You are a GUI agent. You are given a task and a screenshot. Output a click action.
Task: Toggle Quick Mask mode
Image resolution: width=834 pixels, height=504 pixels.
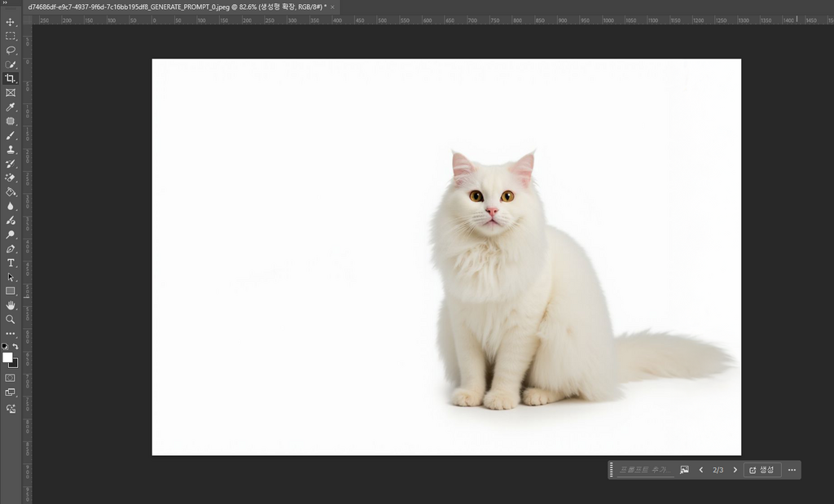tap(10, 378)
